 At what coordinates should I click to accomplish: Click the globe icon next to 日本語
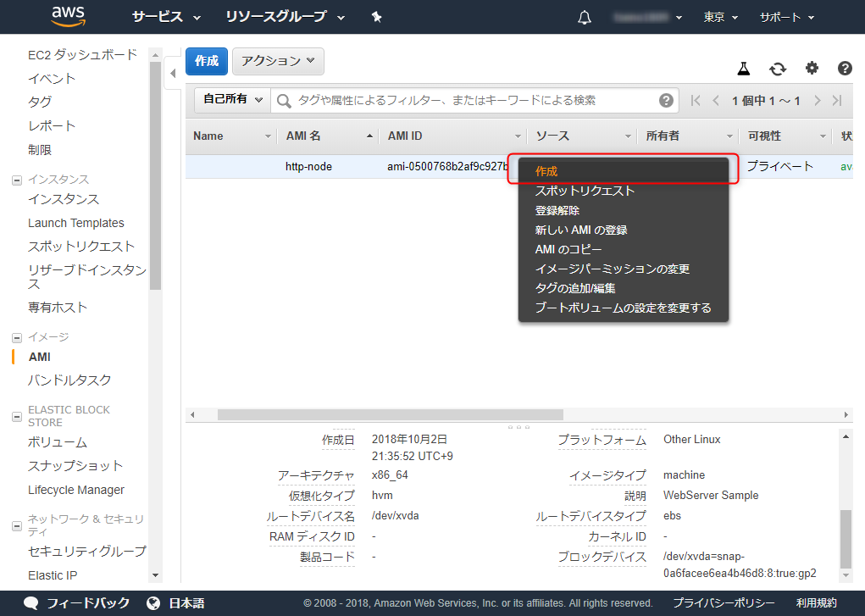pyautogui.click(x=154, y=603)
